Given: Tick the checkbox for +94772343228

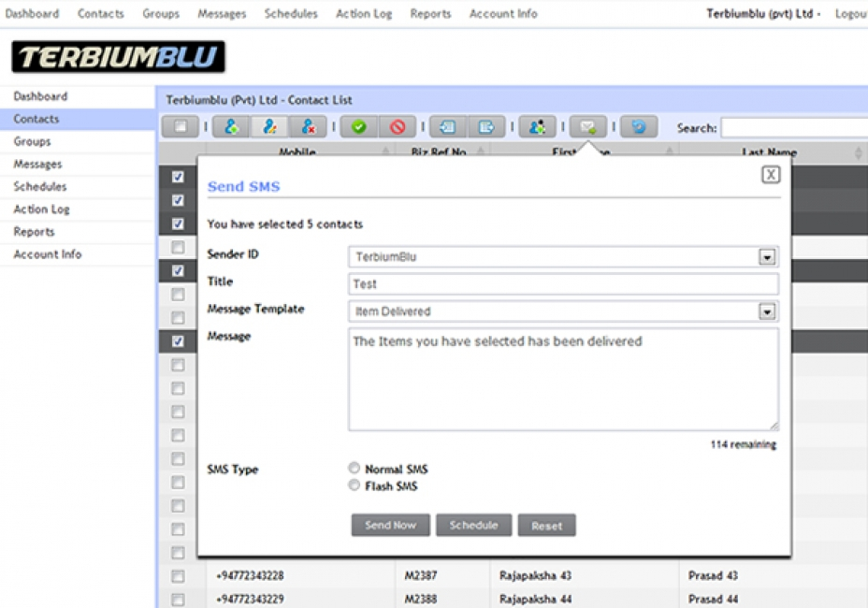Looking at the screenshot, I should (178, 576).
